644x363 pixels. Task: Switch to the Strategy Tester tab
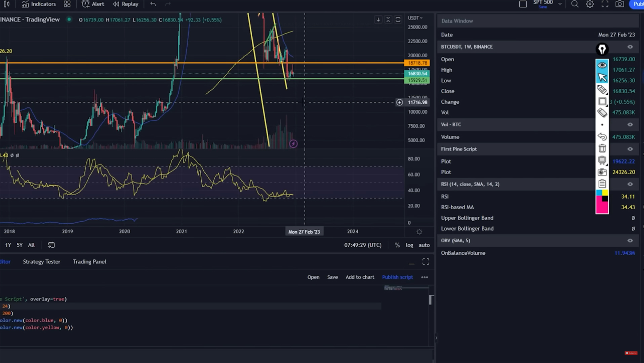point(42,261)
